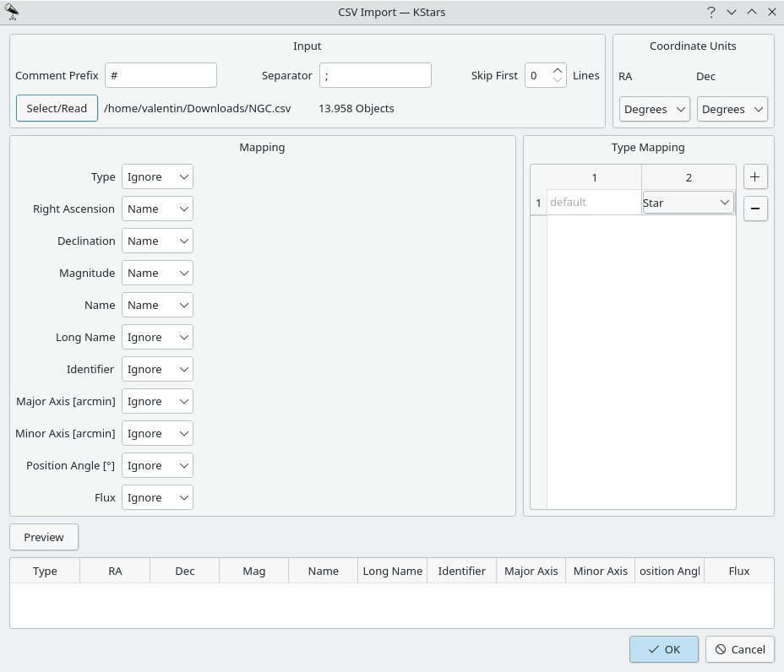Click the KStars app icon in title bar
The height and width of the screenshot is (672, 784).
coord(12,12)
